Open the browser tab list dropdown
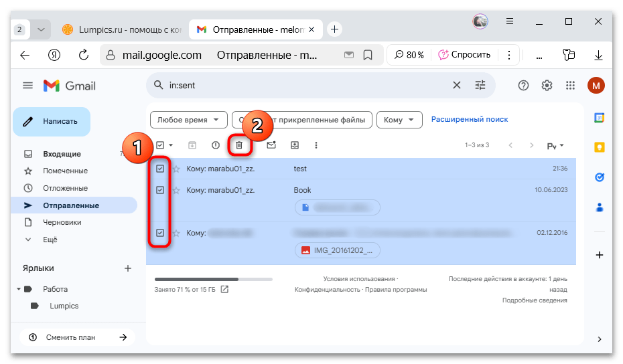Screen dimensions: 623x364 coord(41,29)
